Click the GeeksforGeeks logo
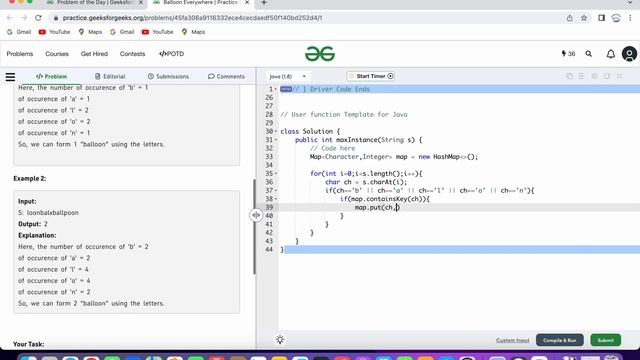The image size is (640, 360). point(320,54)
